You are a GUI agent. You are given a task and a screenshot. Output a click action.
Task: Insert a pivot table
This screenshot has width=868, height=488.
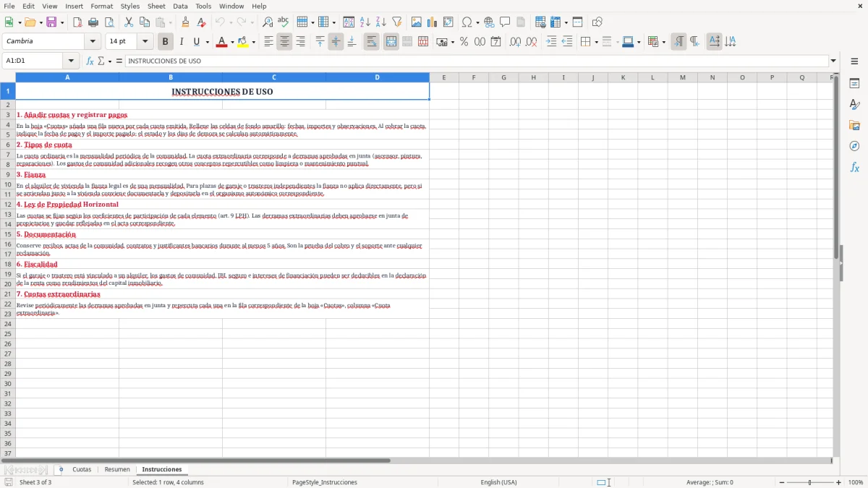[448, 22]
